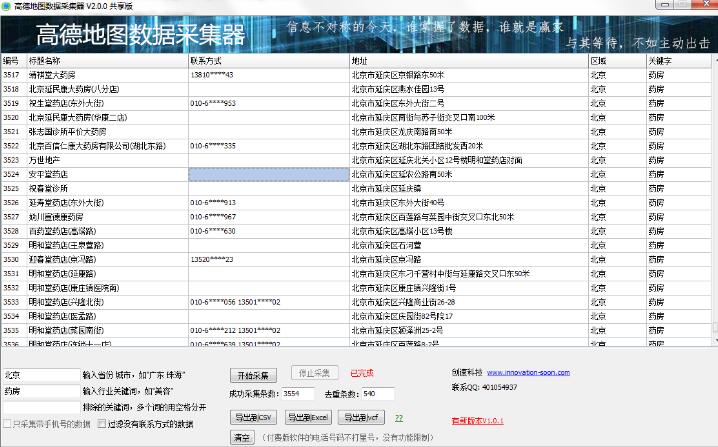Select row number 3529
Viewport: 718px width, 447px height.
(x=11, y=245)
